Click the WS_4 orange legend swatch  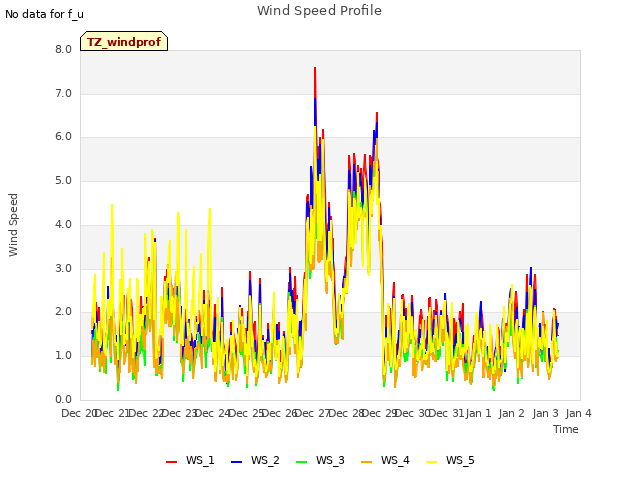[367, 462]
